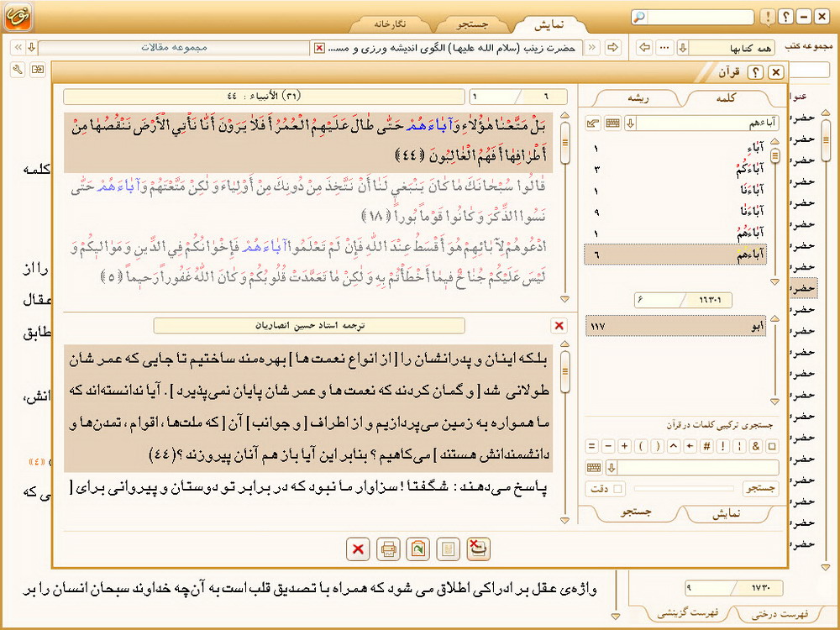Open the combined search field history dropdown

[612, 468]
